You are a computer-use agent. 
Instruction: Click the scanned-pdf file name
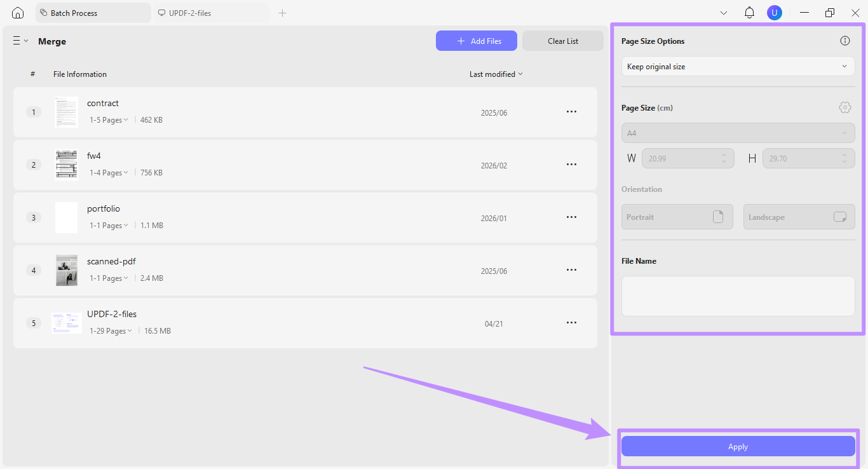click(111, 261)
